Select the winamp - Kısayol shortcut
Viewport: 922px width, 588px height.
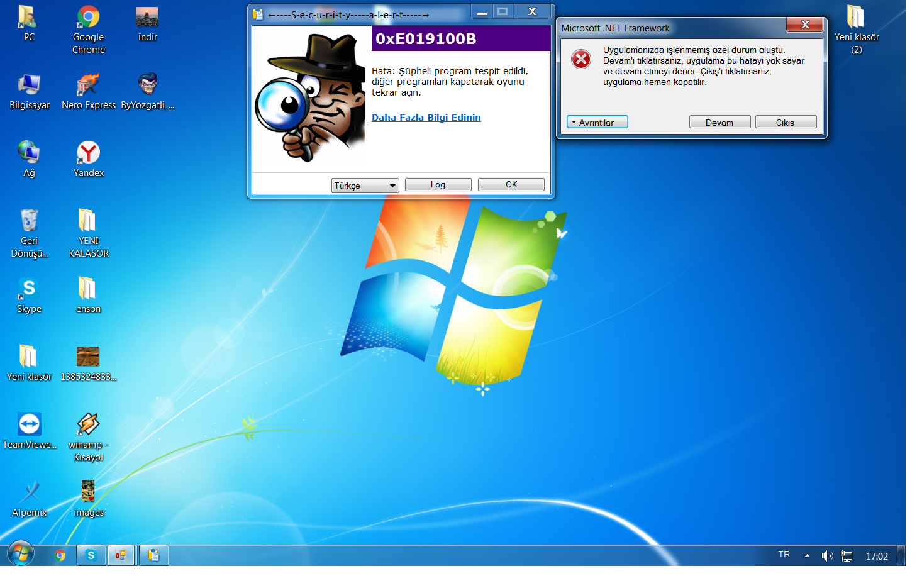(88, 437)
